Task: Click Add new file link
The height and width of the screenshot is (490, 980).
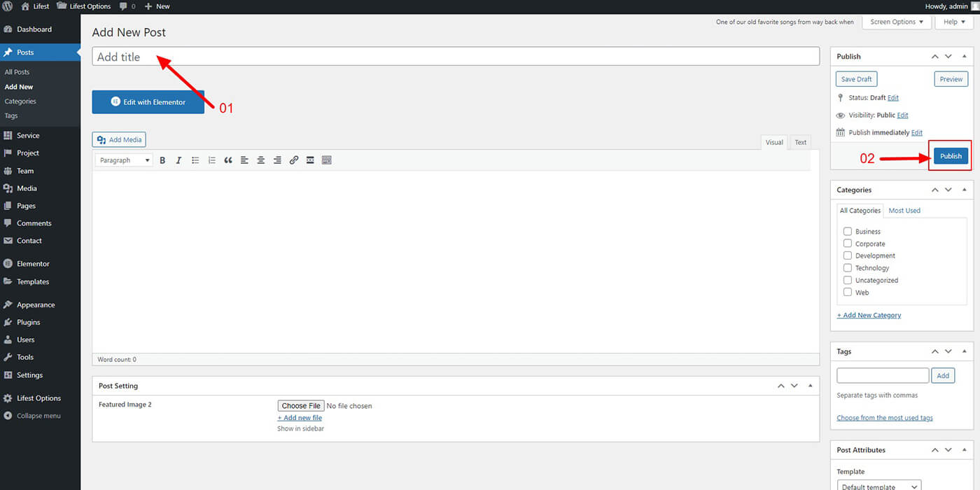Action: click(300, 418)
